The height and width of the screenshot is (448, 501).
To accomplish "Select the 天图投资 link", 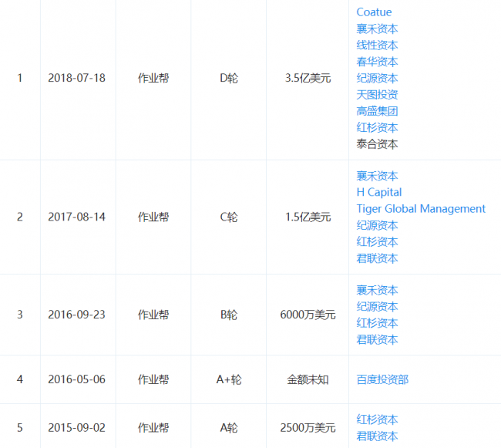I will [377, 95].
